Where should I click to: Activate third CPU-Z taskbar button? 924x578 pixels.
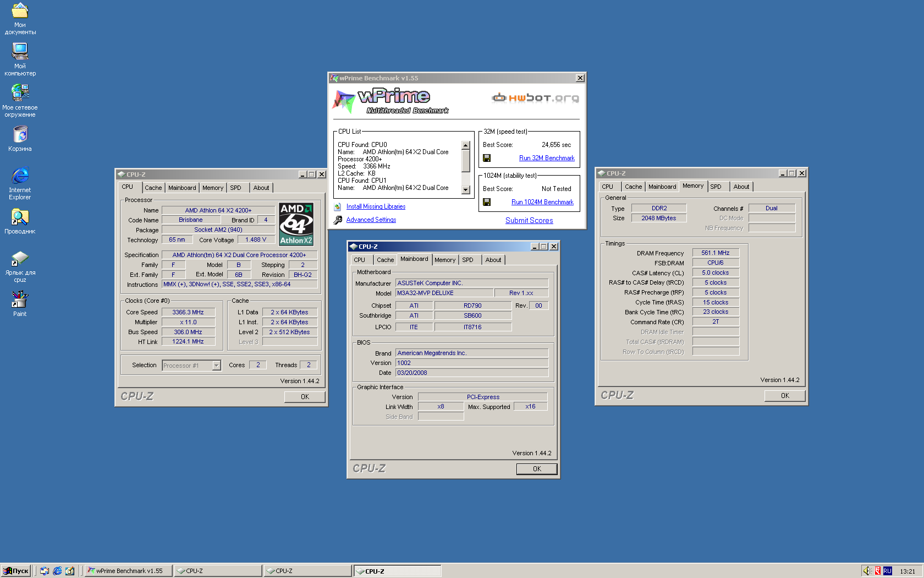[x=398, y=571]
